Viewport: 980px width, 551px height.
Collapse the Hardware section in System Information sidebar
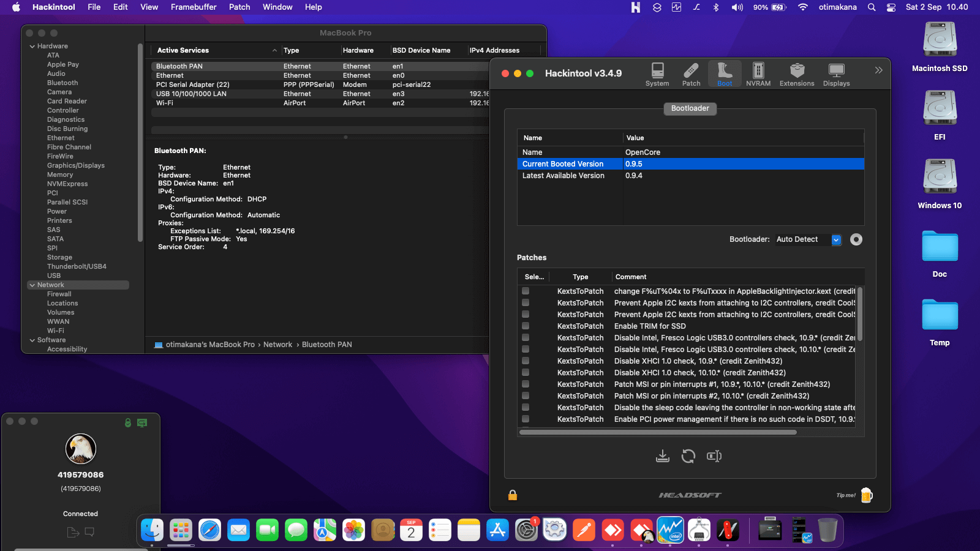[32, 47]
